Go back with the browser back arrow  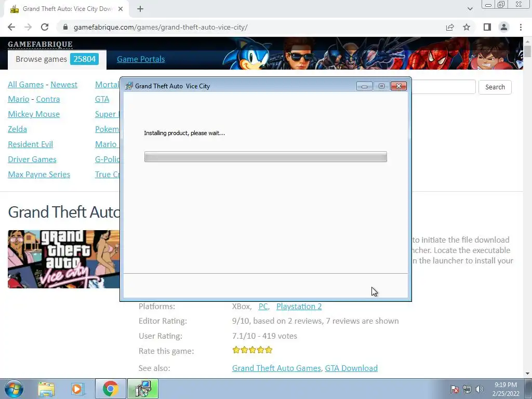(11, 27)
